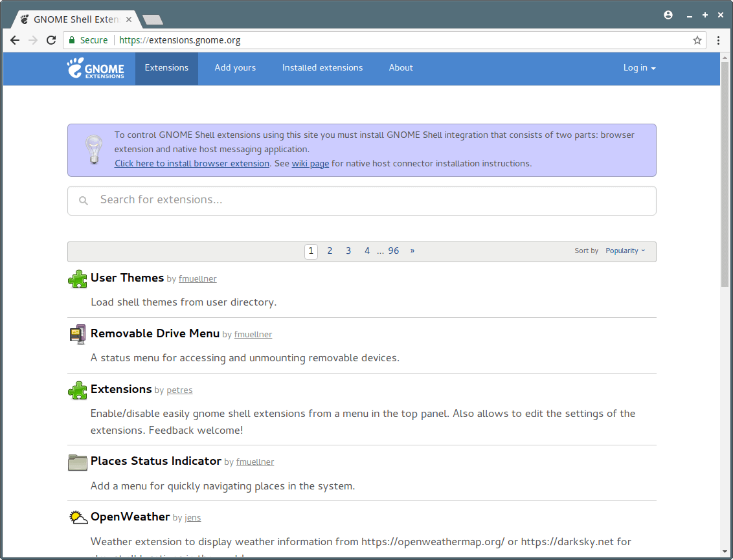The width and height of the screenshot is (733, 560).
Task: Click the scrollbar down arrow
Action: tap(725, 552)
